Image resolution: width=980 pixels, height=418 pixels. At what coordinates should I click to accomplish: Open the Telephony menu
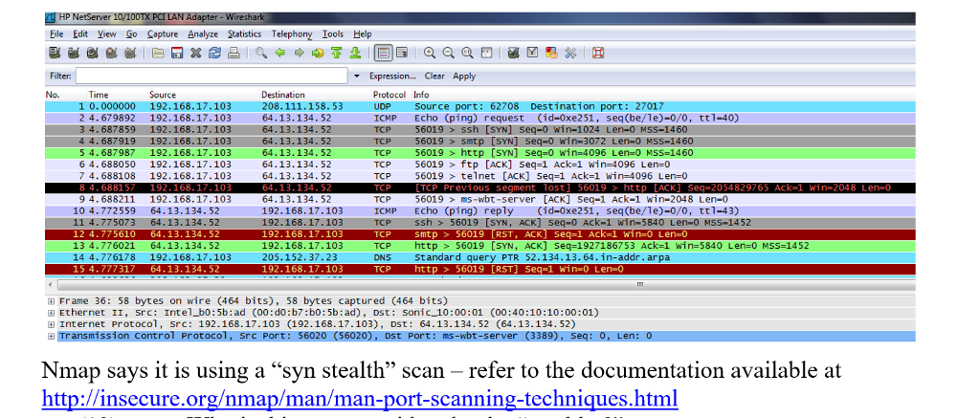pos(292,34)
